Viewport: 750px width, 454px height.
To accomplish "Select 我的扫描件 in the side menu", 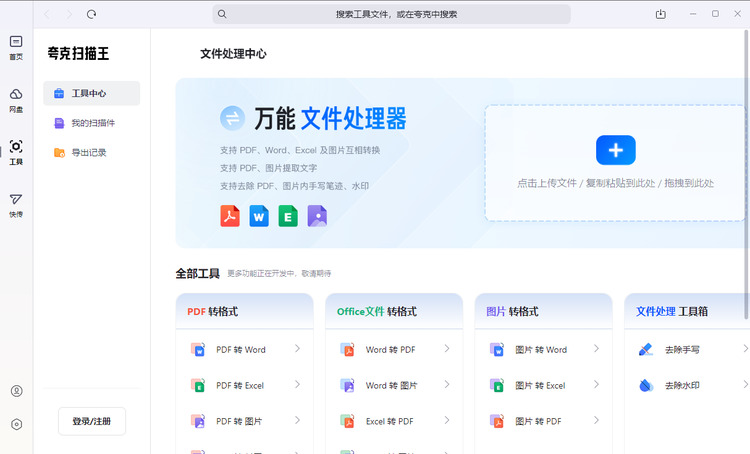I will tap(91, 123).
